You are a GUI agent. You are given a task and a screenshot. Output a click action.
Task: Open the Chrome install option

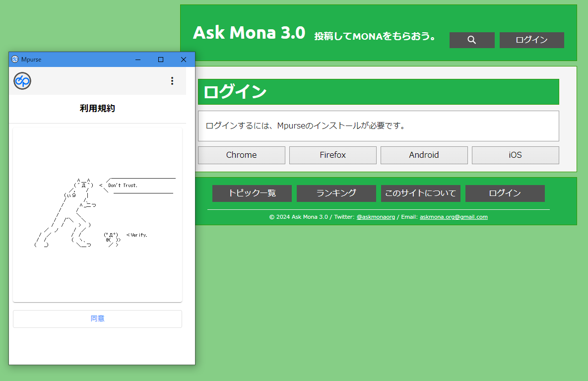(242, 155)
